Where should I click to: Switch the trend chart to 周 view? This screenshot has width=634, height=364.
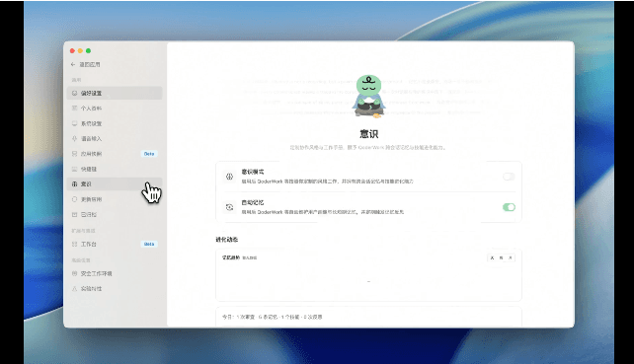click(502, 257)
